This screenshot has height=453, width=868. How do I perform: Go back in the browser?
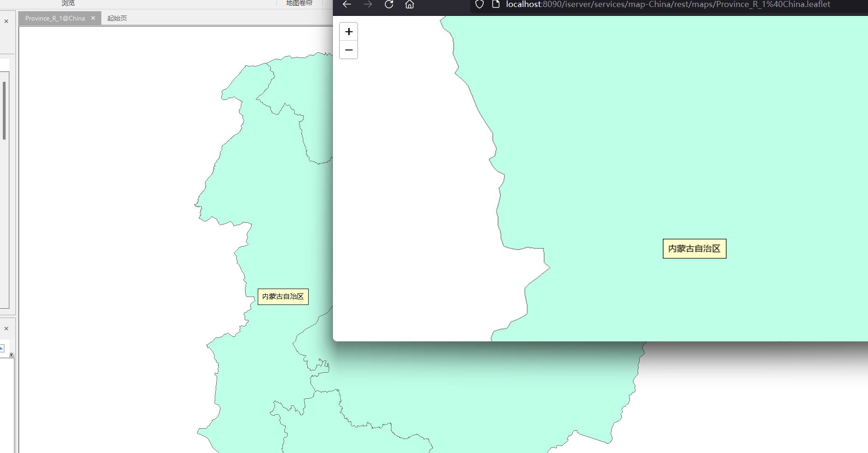(x=346, y=5)
